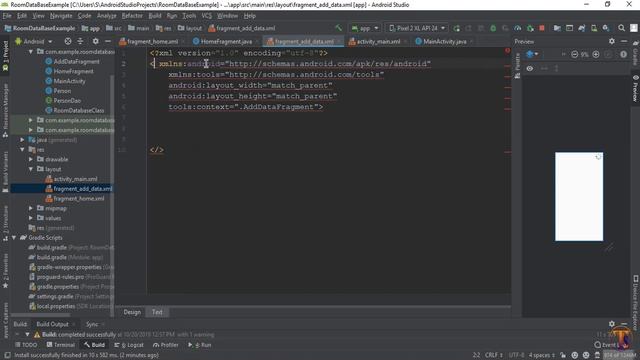Open the Build Output tab
The image size is (640, 360).
53,324
